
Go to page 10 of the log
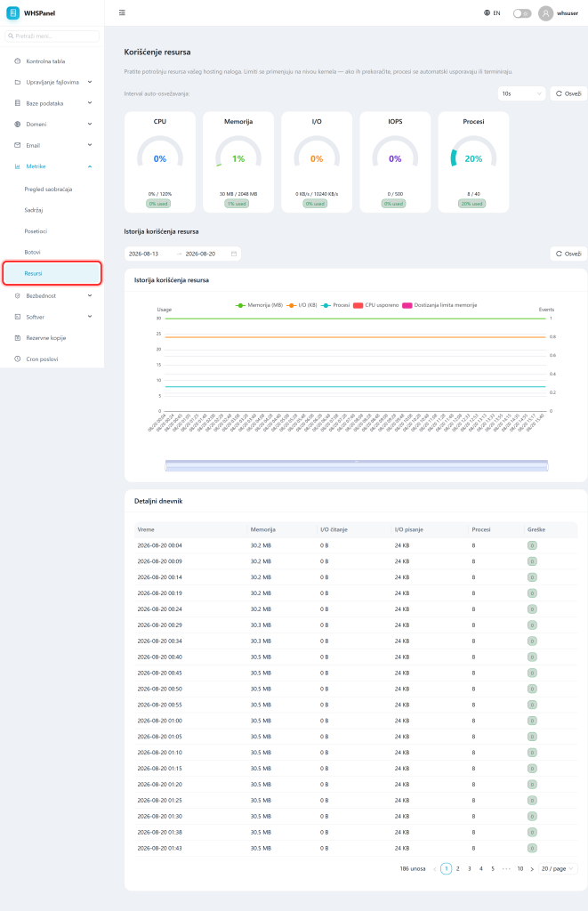click(x=520, y=868)
